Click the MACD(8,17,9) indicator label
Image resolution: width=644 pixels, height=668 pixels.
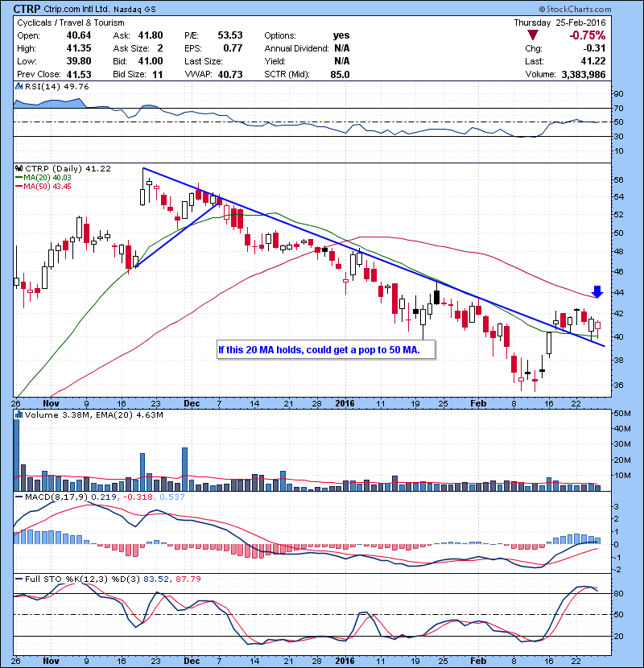[56, 497]
